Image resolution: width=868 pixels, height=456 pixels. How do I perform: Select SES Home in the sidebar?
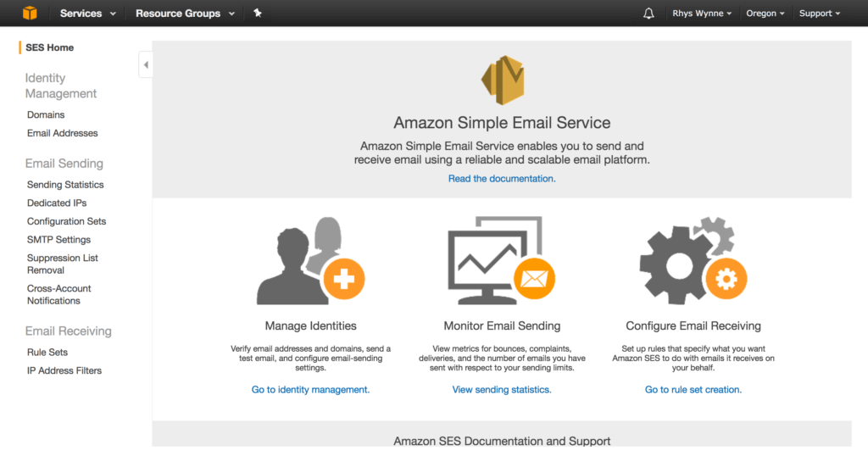pyautogui.click(x=49, y=47)
